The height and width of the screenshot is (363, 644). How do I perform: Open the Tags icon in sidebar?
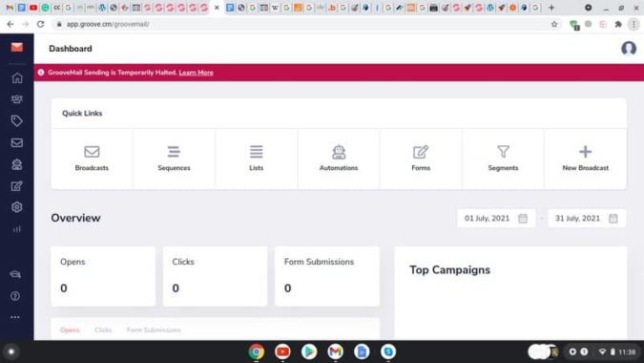(17, 121)
